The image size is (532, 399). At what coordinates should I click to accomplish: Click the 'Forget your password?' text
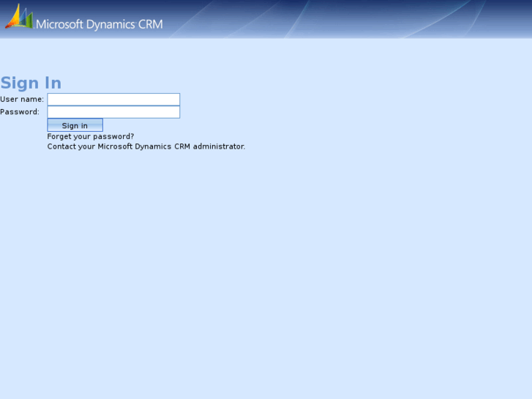pyautogui.click(x=91, y=136)
